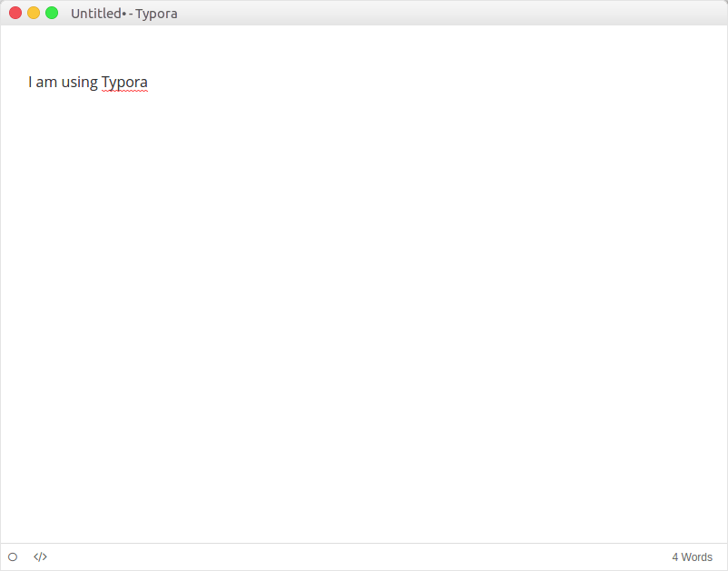The height and width of the screenshot is (571, 728).
Task: Place cursor in the word using
Action: [x=80, y=82]
